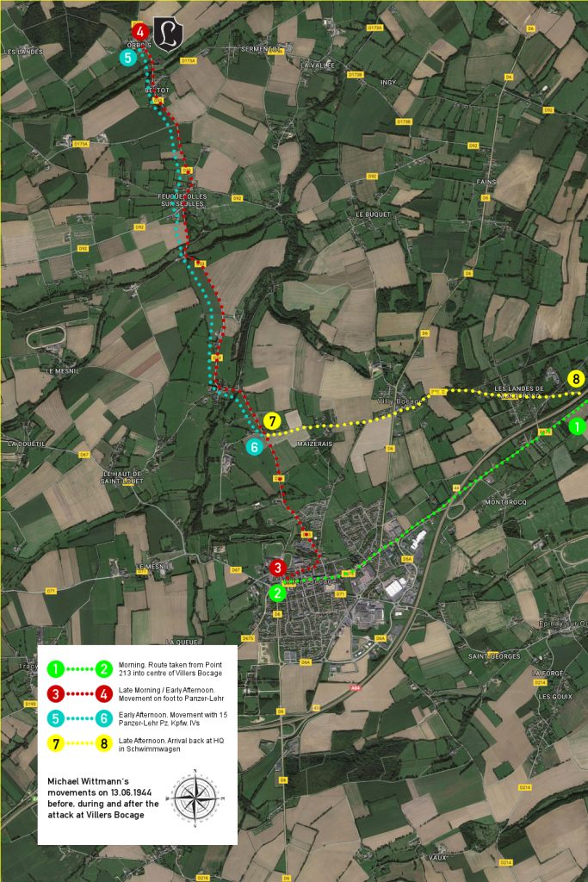Click the compass rose in the legend box
Image resolution: width=588 pixels, height=882 pixels.
coord(195,798)
